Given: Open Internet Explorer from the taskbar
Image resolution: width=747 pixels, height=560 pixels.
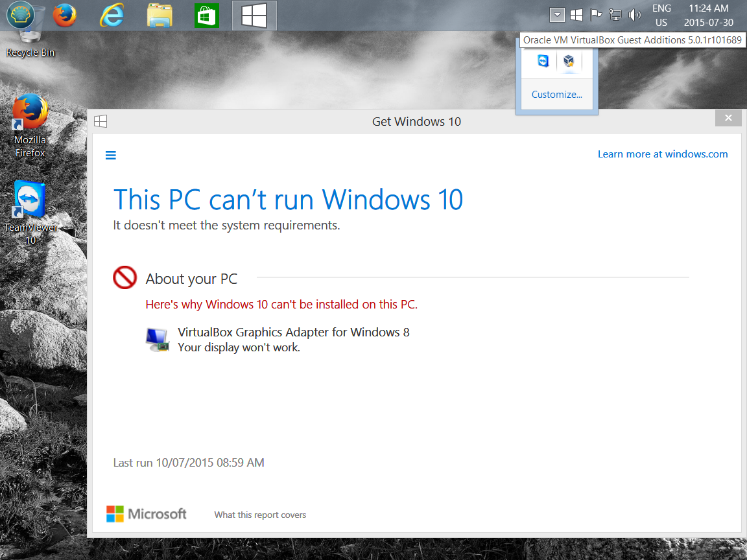Looking at the screenshot, I should (112, 16).
